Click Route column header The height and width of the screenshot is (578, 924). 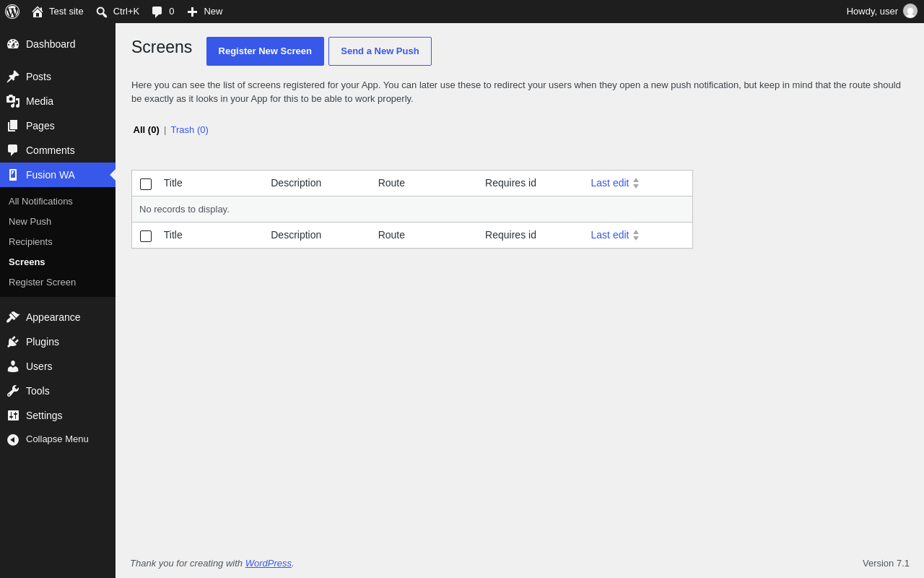pyautogui.click(x=391, y=184)
